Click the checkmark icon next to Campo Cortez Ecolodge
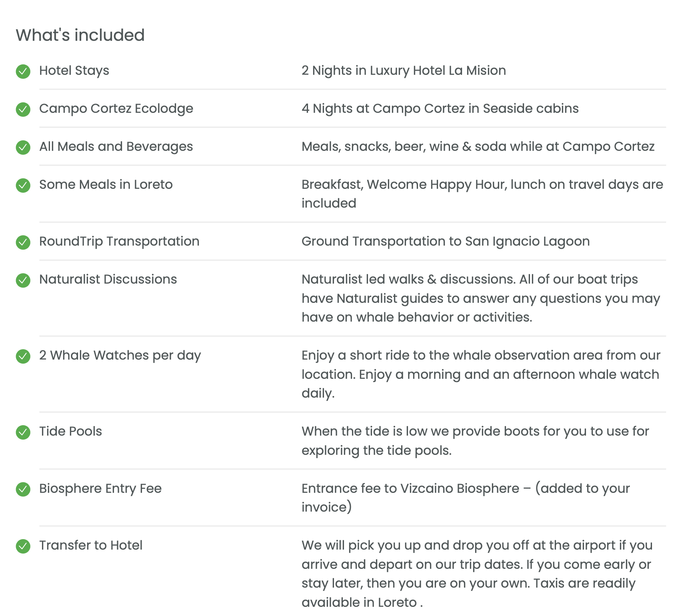The image size is (680, 616). click(x=23, y=110)
